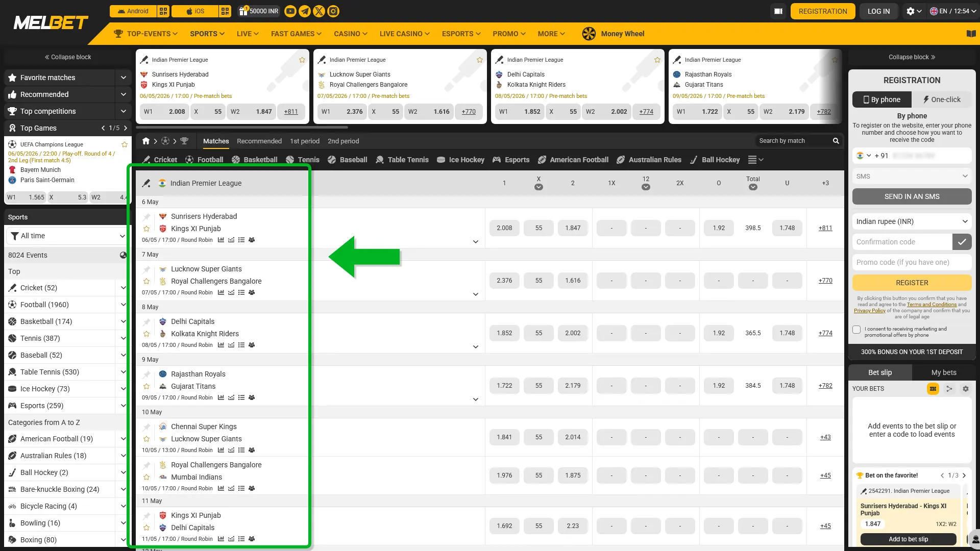The width and height of the screenshot is (980, 551).
Task: Click the share icon in Your Bets
Action: tap(949, 389)
